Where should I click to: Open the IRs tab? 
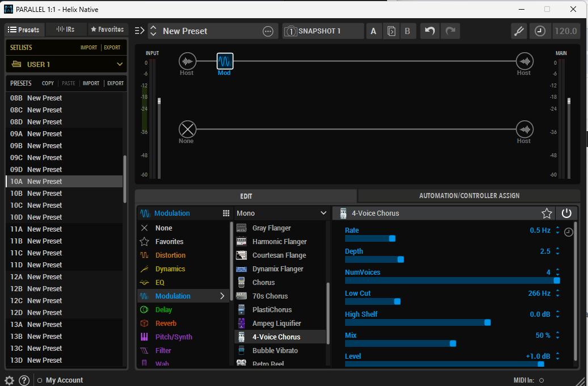[66, 30]
